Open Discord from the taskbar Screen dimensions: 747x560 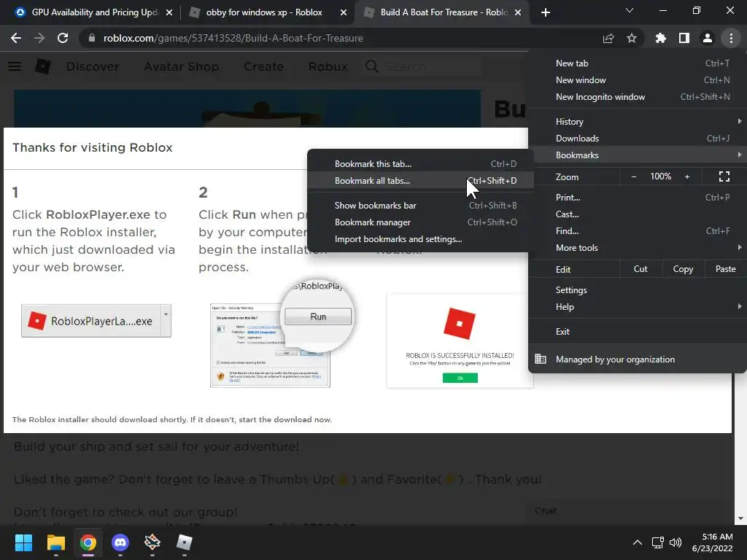[x=120, y=542]
